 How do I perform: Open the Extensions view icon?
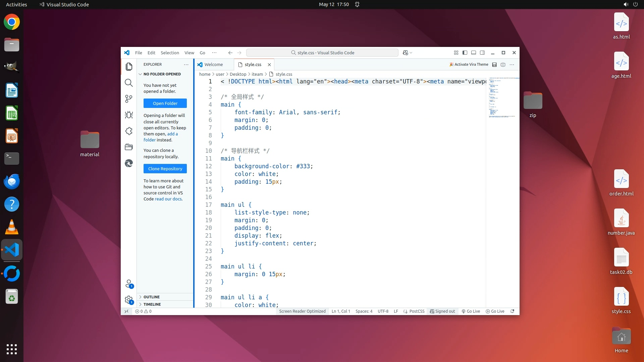[129, 131]
